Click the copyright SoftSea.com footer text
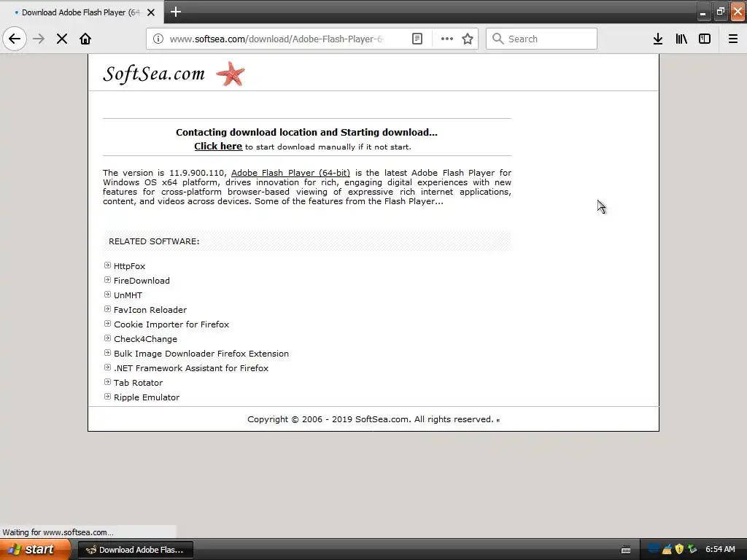The width and height of the screenshot is (747, 560). pyautogui.click(x=371, y=419)
